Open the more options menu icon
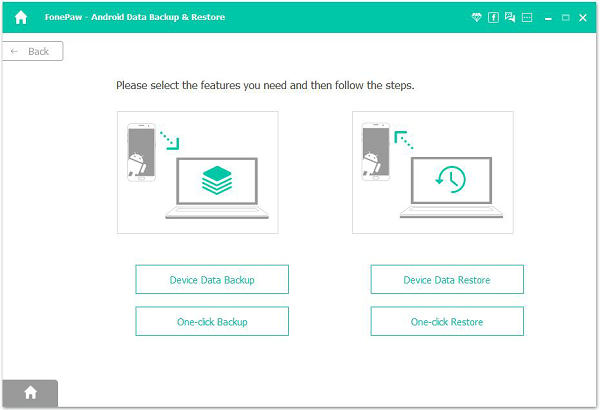 (x=527, y=18)
